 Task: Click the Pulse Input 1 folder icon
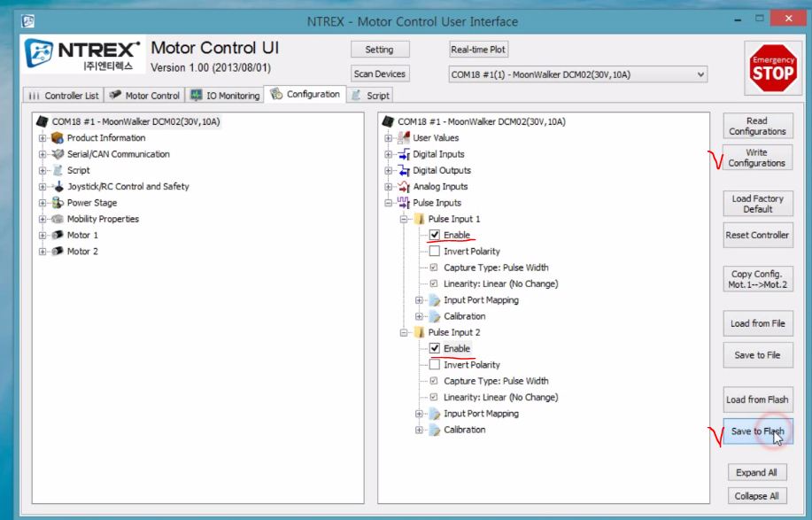tap(419, 219)
